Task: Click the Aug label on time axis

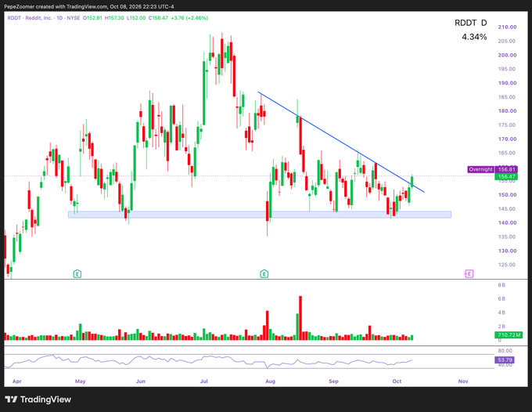Action: 270,381
